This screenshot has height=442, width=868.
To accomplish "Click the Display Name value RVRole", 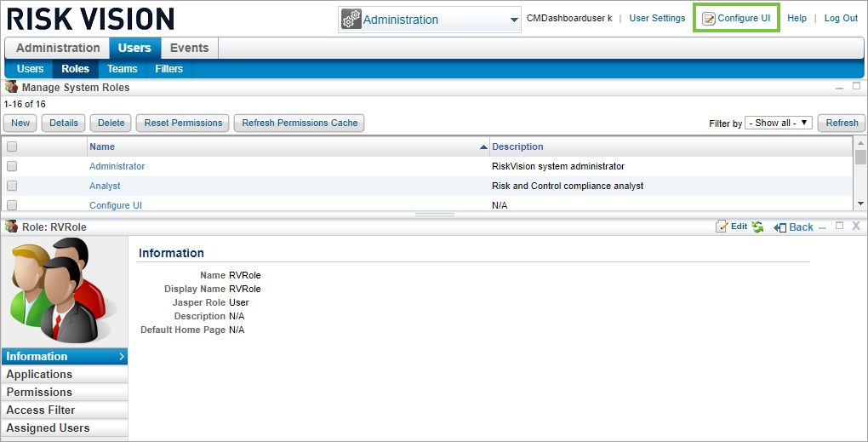I will click(245, 289).
